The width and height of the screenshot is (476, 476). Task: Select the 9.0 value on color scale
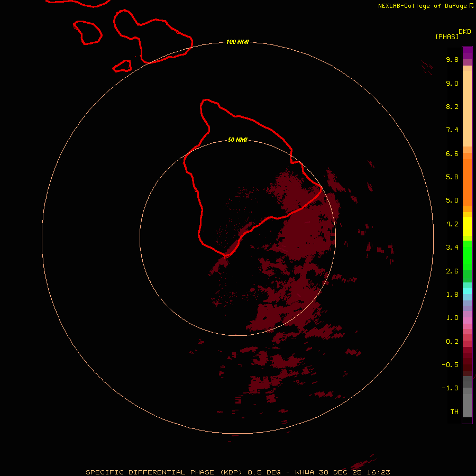point(452,83)
